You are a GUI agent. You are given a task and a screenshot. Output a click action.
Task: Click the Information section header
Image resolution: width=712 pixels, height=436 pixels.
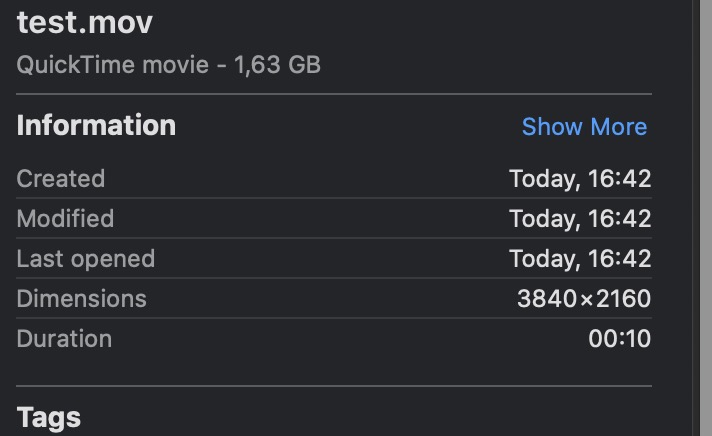click(x=96, y=126)
